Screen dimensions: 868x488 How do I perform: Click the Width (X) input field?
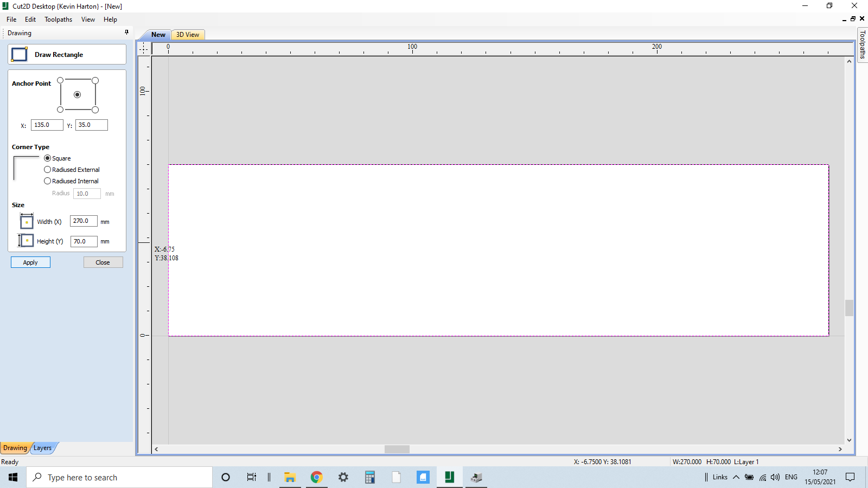84,221
